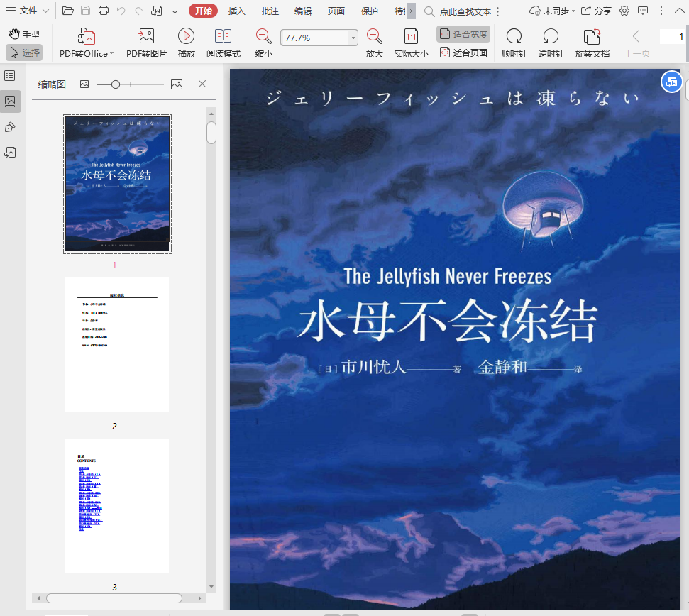Click thumbnail panel horizontal scroll right arrow
Image resolution: width=689 pixels, height=616 pixels.
tap(199, 598)
